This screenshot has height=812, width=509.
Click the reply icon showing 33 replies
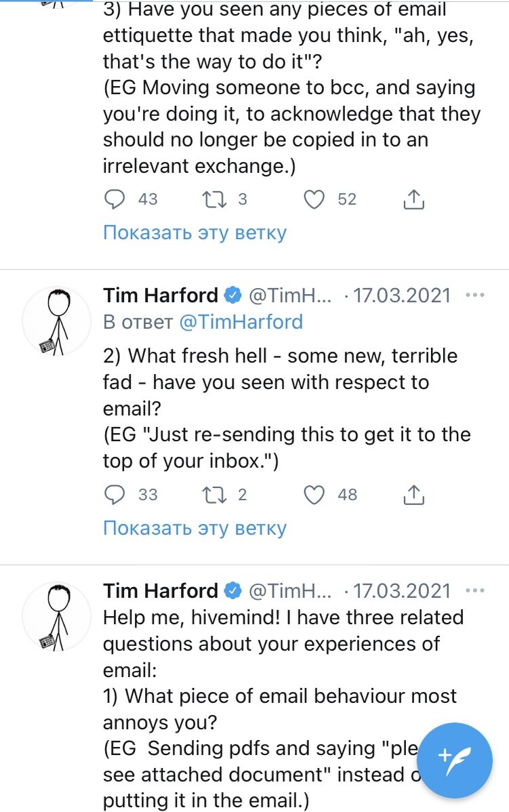[115, 495]
